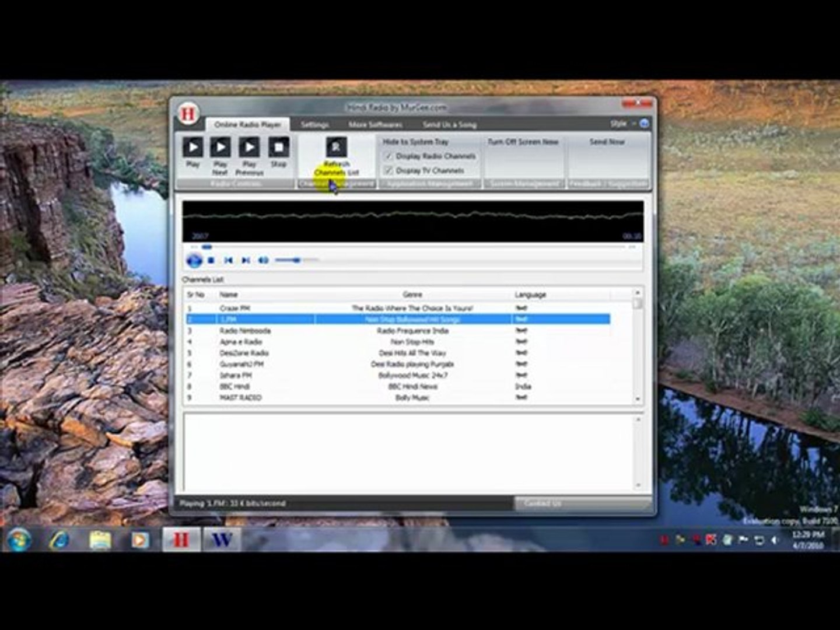Click the lower text panel scroll up arrow
840x630 pixels.
(638, 419)
